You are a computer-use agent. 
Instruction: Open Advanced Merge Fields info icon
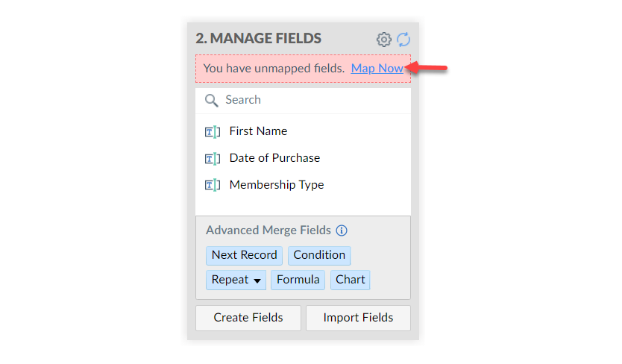tap(342, 230)
